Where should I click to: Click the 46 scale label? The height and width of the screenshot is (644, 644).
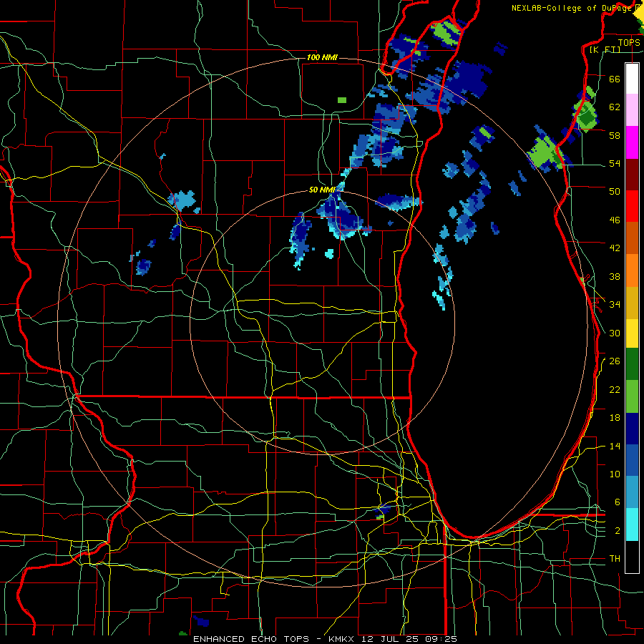click(x=615, y=220)
